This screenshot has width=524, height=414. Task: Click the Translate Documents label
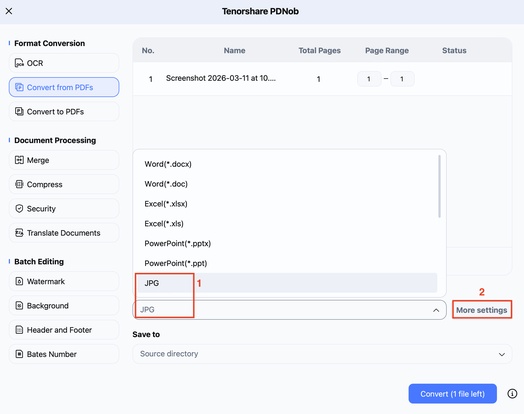[63, 233]
